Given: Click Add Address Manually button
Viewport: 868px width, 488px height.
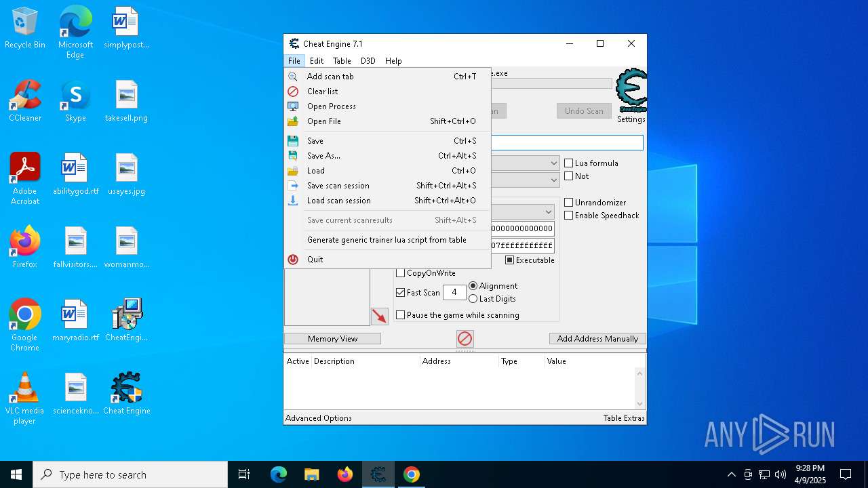Looking at the screenshot, I should (597, 339).
